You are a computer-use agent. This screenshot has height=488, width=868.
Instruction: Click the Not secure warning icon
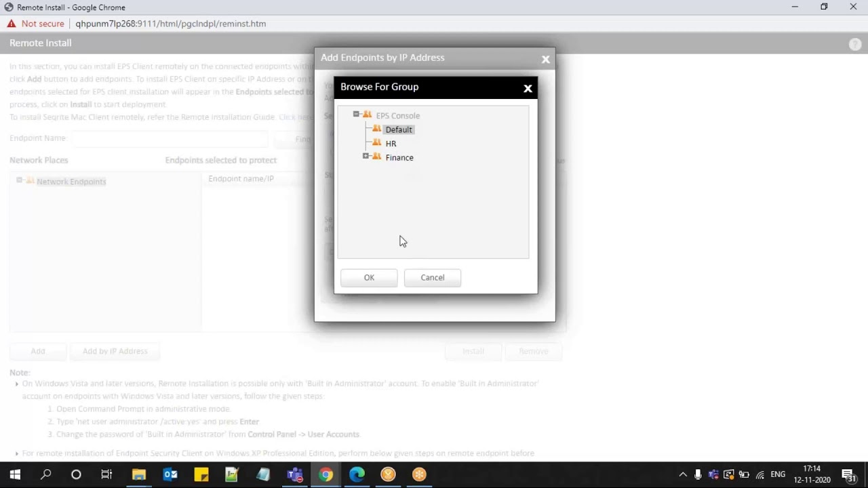tap(12, 24)
